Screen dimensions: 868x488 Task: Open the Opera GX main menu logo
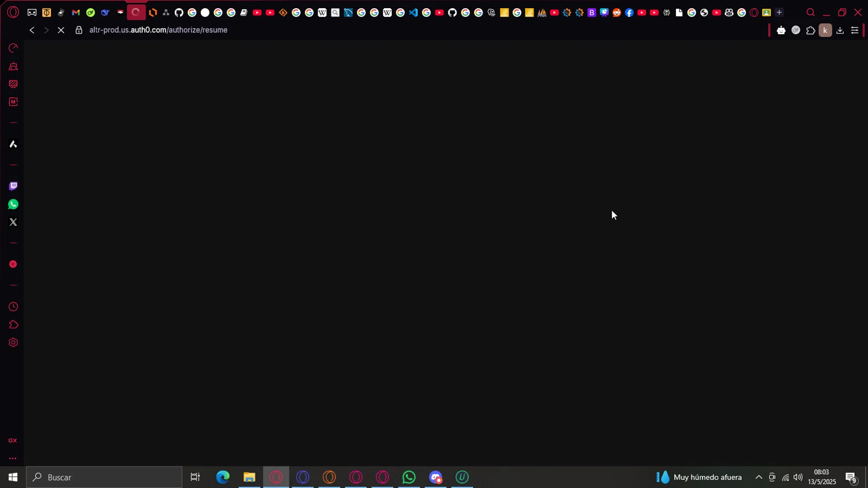[x=13, y=12]
